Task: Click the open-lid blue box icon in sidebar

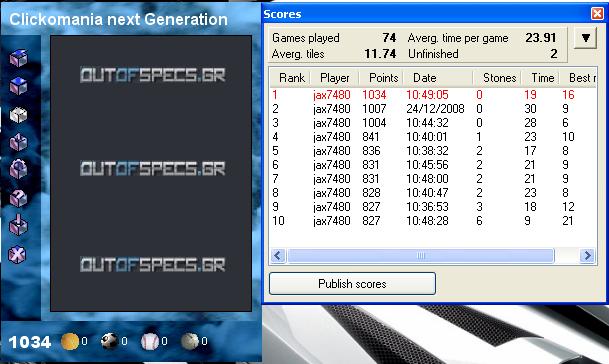Action: click(19, 58)
